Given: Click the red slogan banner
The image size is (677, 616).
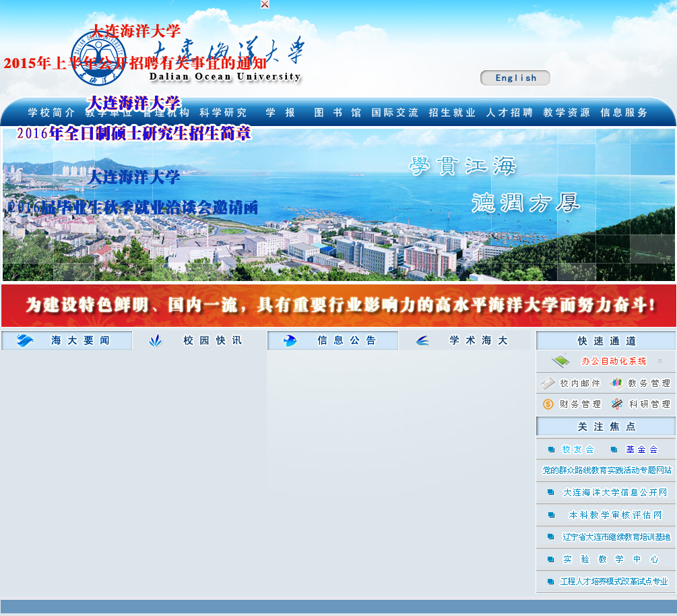Looking at the screenshot, I should 338,305.
